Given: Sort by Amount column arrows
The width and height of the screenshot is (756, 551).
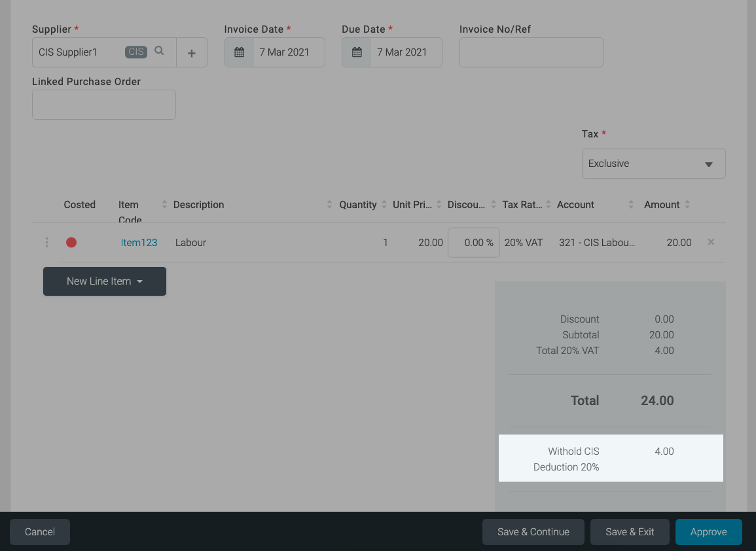Looking at the screenshot, I should [x=687, y=205].
